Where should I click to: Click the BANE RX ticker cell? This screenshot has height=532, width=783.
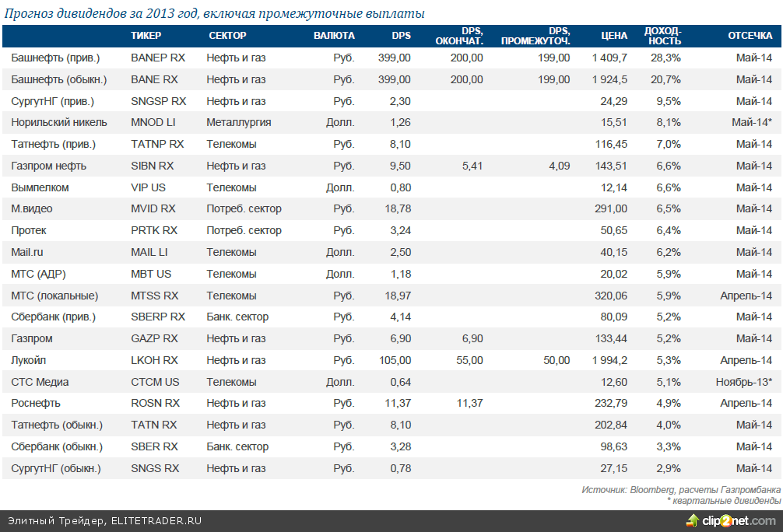[x=154, y=79]
